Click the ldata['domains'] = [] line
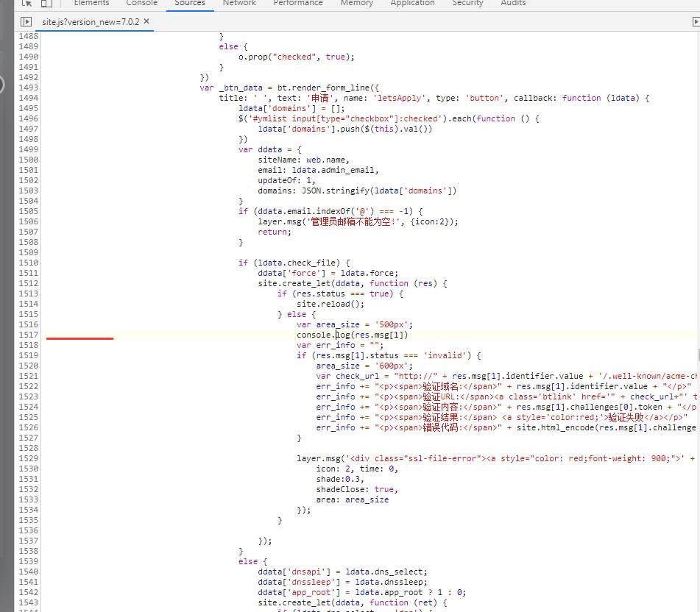This screenshot has height=612, width=700. 291,108
